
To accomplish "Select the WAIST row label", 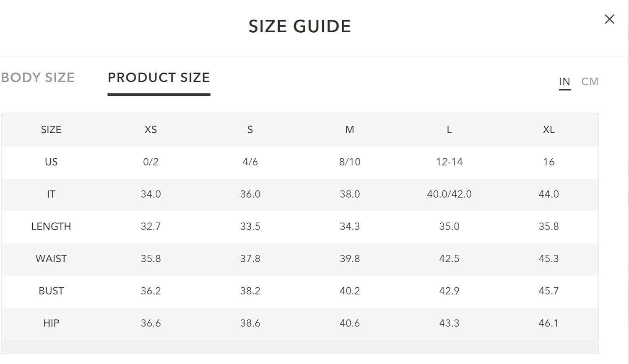I will pos(51,259).
